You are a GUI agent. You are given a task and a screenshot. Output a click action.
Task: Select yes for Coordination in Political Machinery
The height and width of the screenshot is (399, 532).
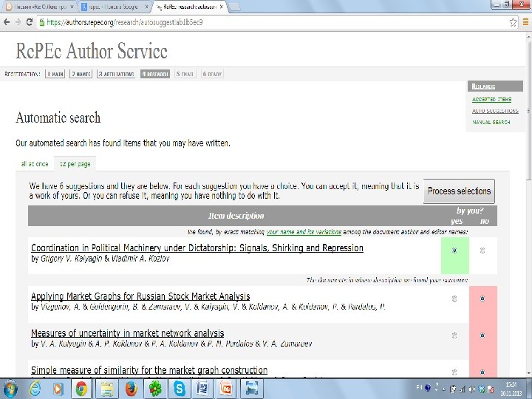454,250
